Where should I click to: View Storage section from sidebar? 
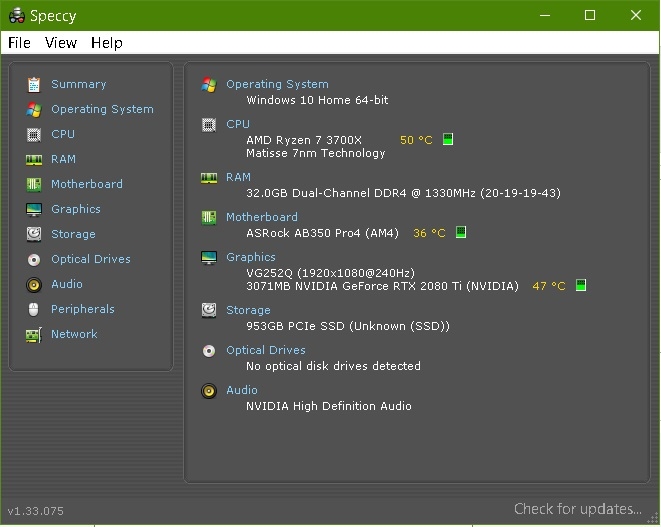pos(73,234)
